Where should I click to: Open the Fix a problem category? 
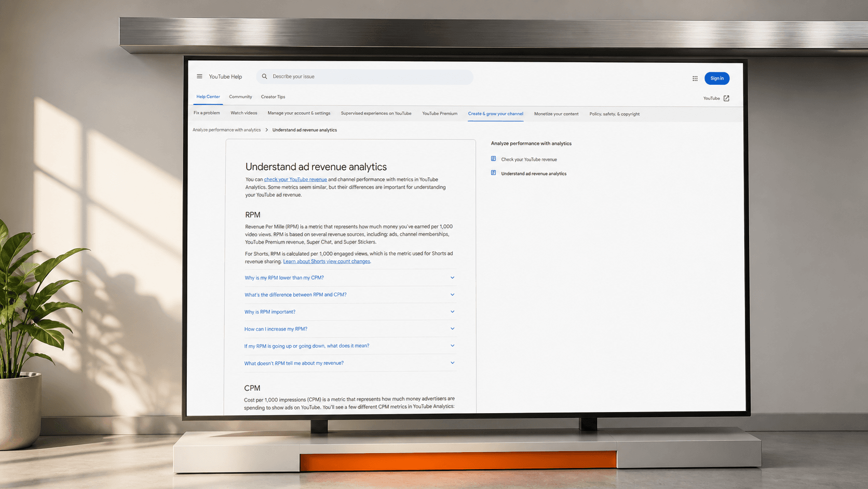click(207, 113)
